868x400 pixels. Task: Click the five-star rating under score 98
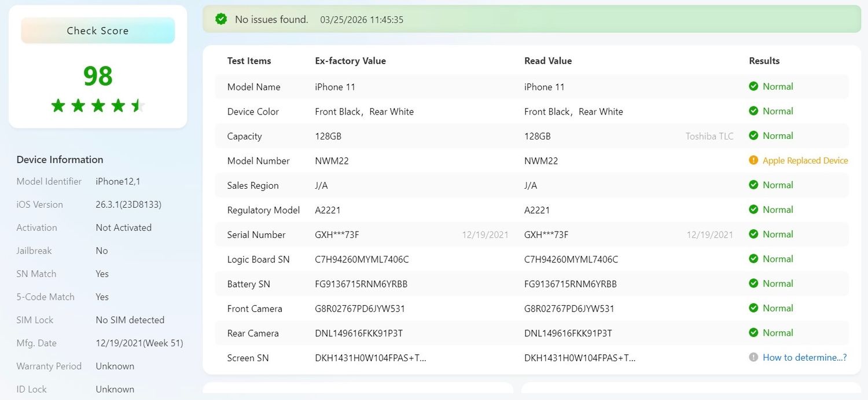98,105
